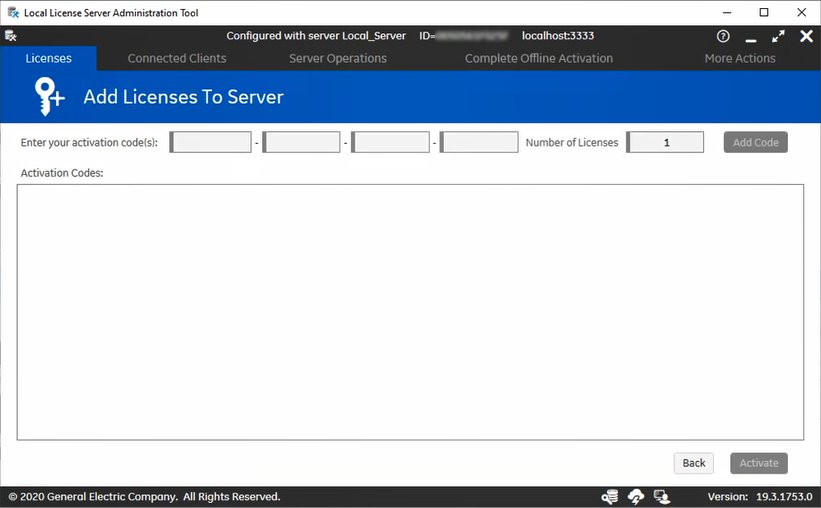Open the Server Operations tab
Image resolution: width=821 pixels, height=508 pixels.
338,58
